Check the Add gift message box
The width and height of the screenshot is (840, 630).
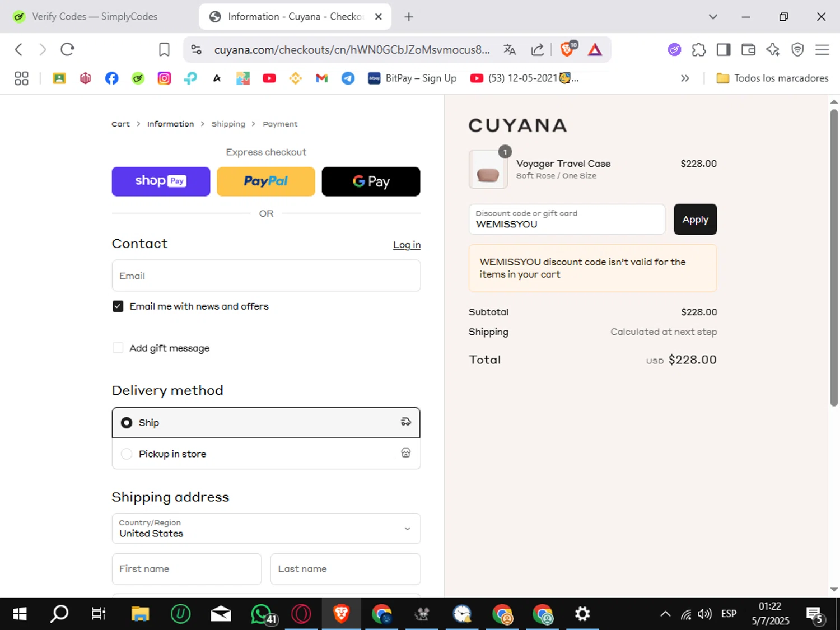coord(118,348)
